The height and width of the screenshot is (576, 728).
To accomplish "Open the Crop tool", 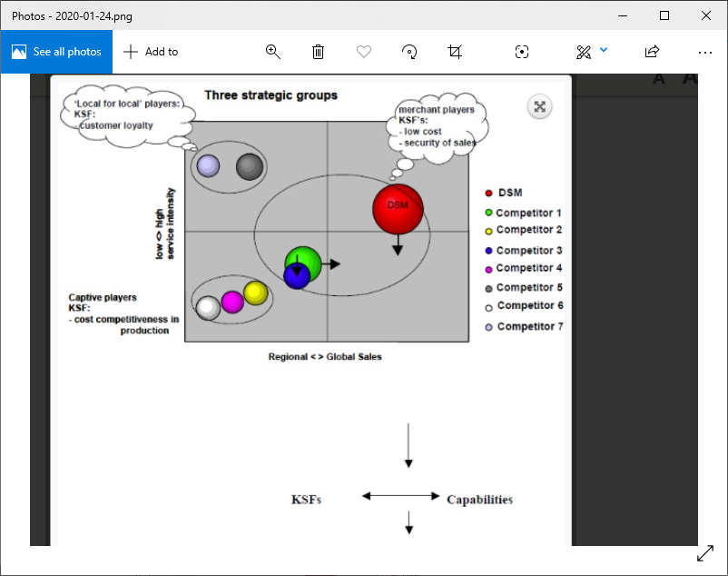I will [455, 52].
